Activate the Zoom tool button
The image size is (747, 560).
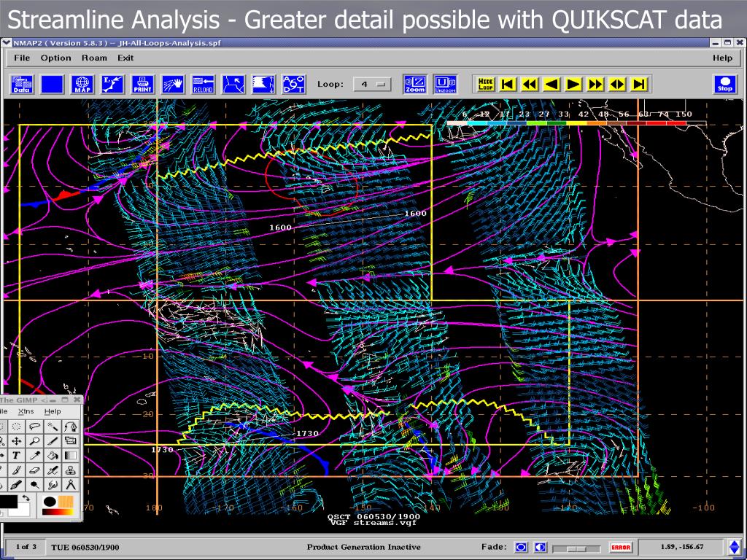(x=415, y=85)
